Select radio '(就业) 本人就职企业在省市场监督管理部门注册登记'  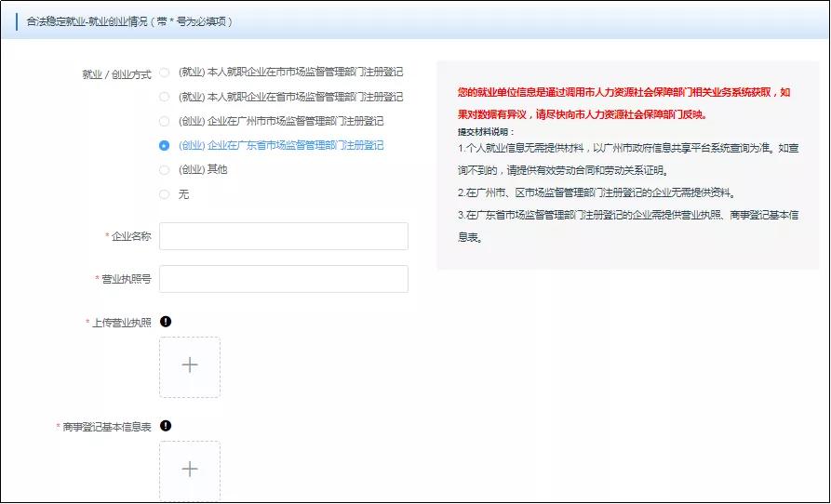point(165,97)
